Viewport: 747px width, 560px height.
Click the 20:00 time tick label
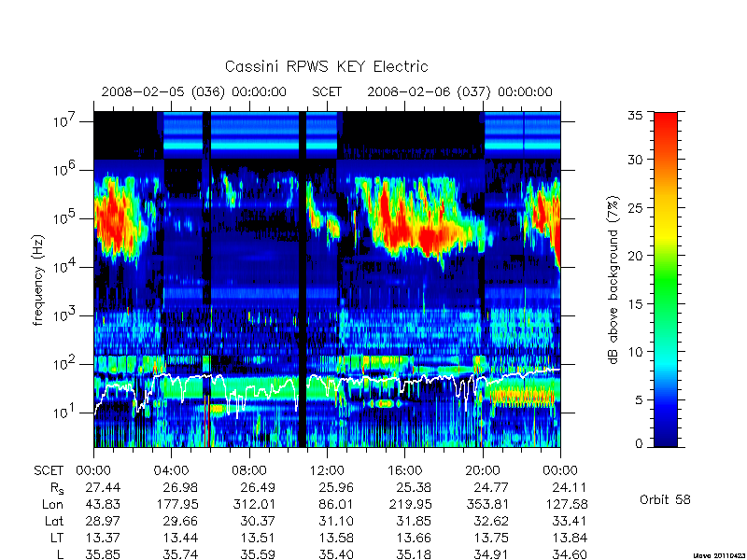(x=483, y=471)
